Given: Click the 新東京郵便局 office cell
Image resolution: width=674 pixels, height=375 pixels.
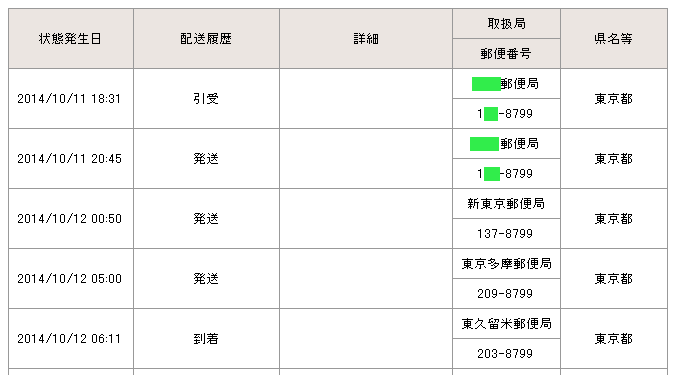Looking at the screenshot, I should 506,203.
